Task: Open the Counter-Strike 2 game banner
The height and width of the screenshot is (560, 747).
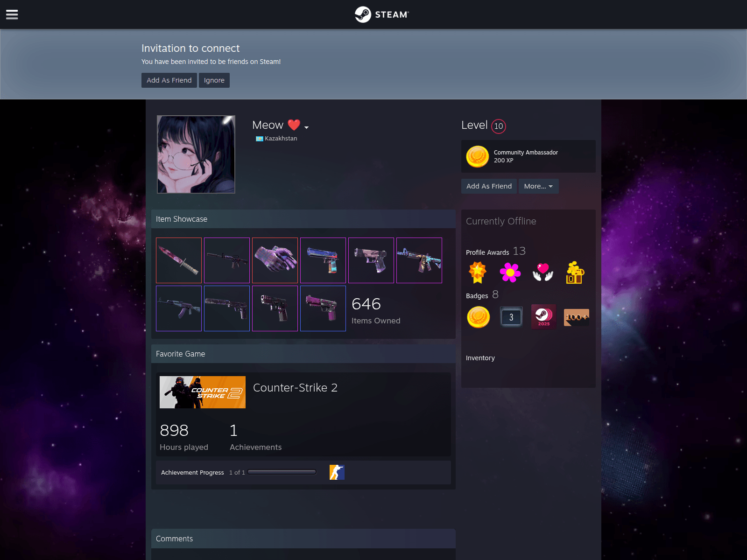Action: click(203, 392)
